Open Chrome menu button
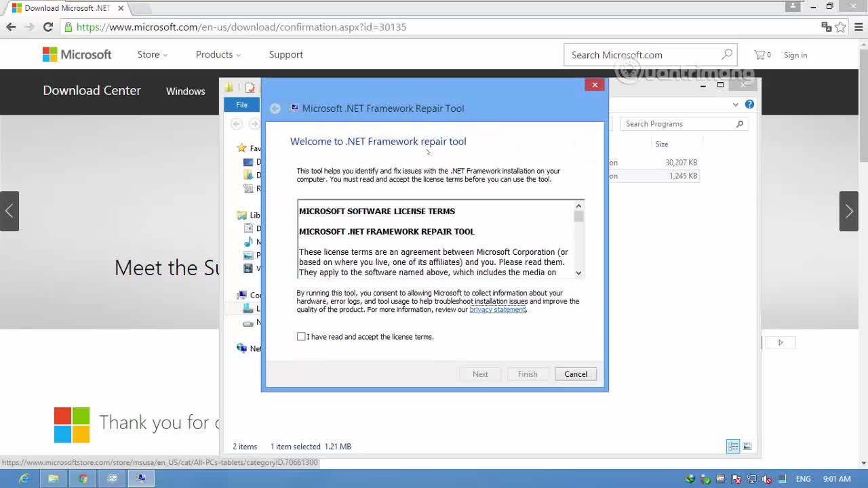 tap(859, 27)
